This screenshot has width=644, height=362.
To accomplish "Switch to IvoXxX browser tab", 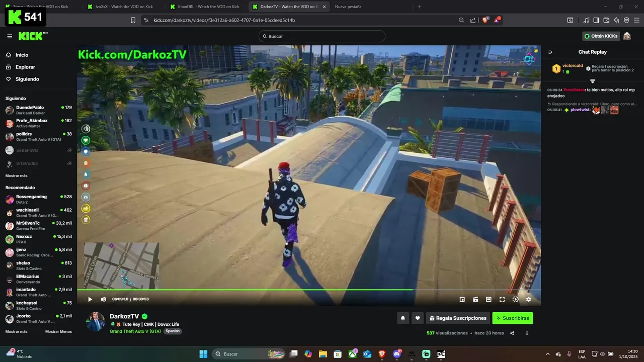I will [x=122, y=7].
